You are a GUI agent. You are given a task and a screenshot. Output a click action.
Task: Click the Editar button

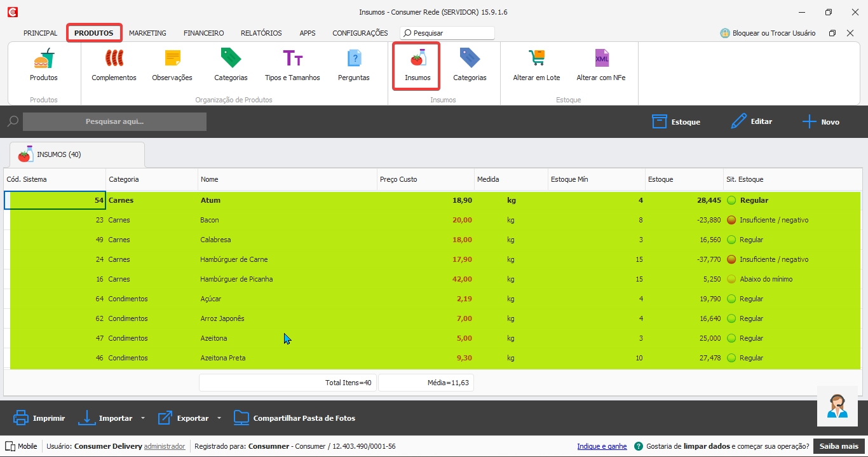pyautogui.click(x=752, y=121)
